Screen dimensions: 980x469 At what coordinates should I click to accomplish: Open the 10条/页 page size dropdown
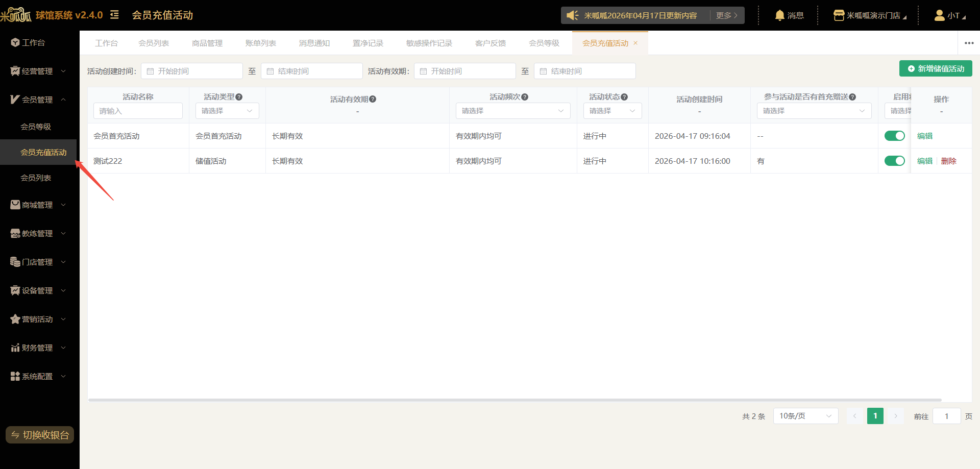[x=805, y=416]
